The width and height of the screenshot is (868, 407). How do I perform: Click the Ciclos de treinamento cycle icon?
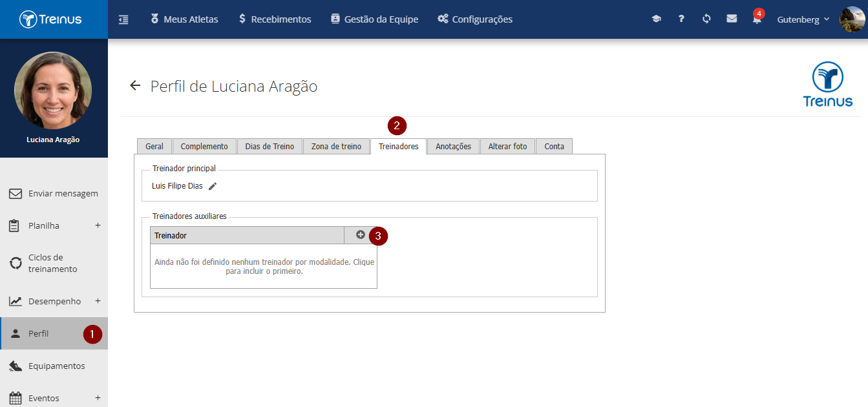[x=16, y=263]
